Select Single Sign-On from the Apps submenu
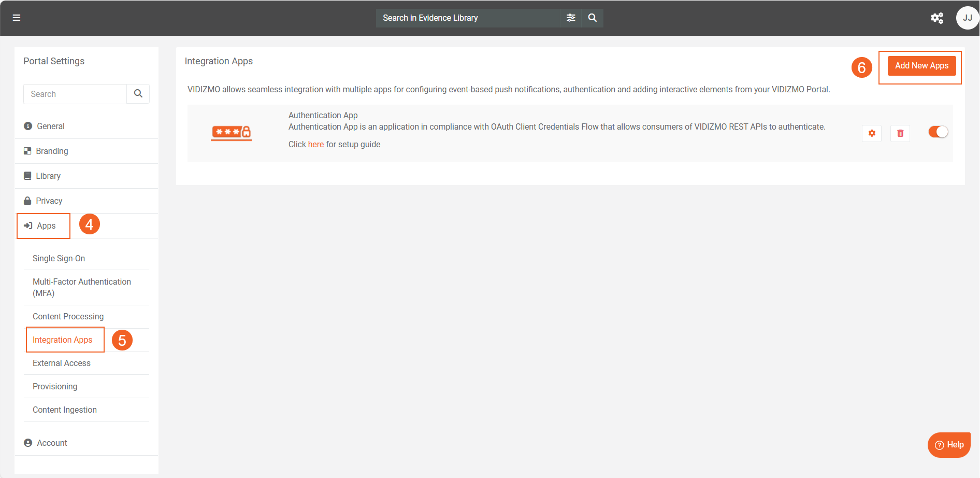Viewport: 980px width, 478px height. (x=59, y=258)
